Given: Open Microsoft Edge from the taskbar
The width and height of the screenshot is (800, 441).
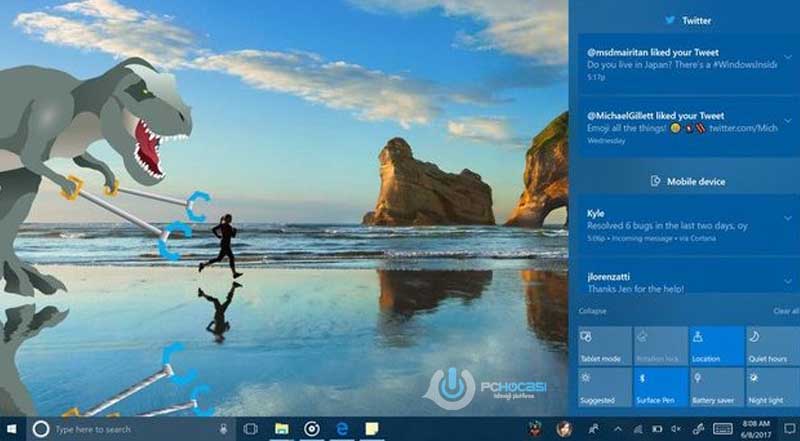Looking at the screenshot, I should pyautogui.click(x=341, y=429).
